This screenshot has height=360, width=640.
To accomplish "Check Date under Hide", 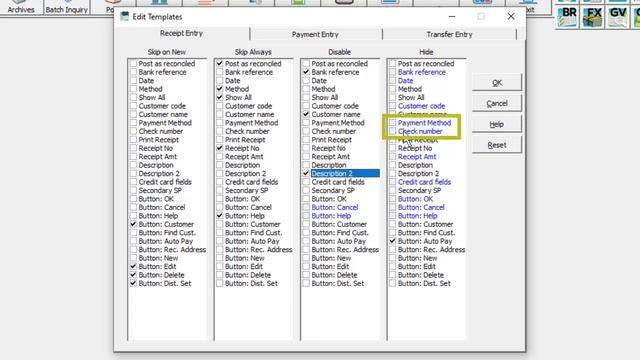I will (393, 80).
